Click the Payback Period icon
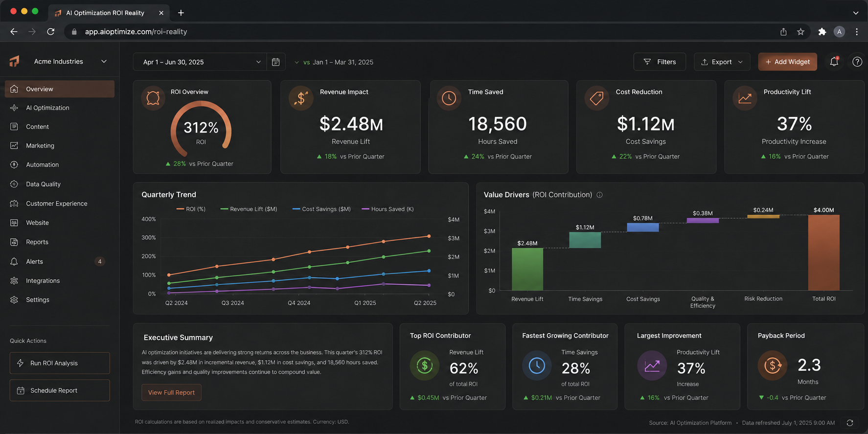 773,365
